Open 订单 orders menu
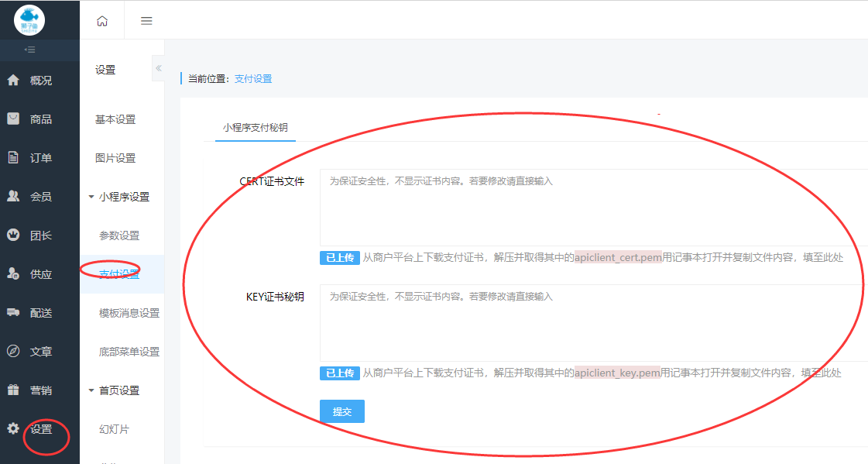Viewport: 868px width, 464px height. point(41,158)
